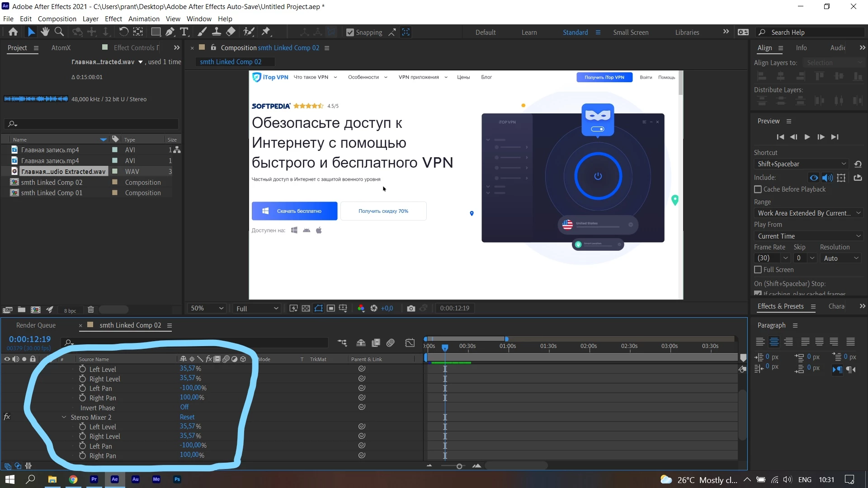
Task: Select the Hand tool in toolbar
Action: [x=45, y=32]
